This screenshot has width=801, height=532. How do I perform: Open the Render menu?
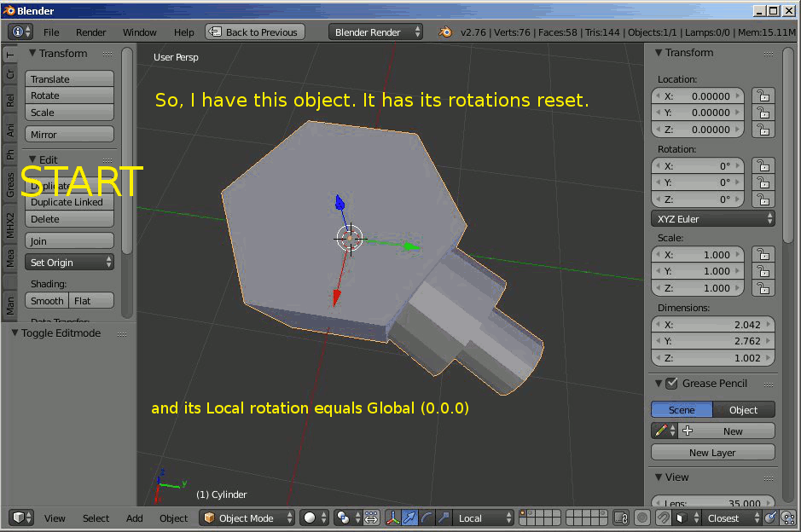pyautogui.click(x=90, y=32)
